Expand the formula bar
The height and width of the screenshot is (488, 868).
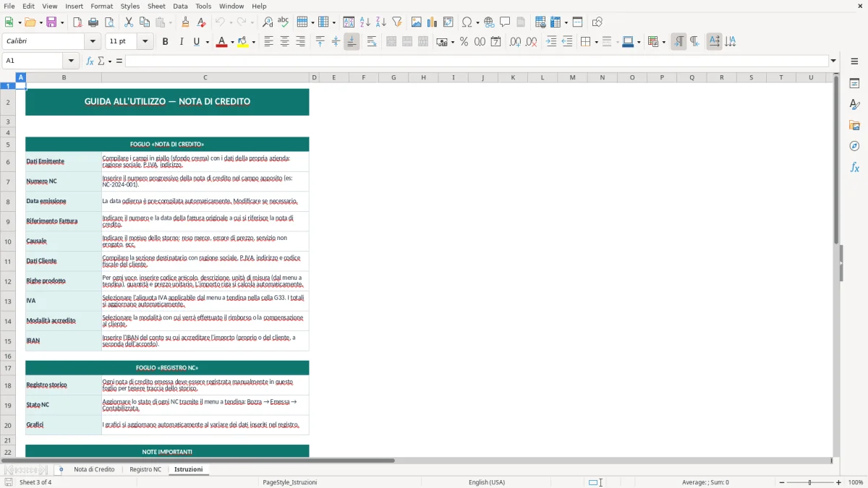point(833,61)
